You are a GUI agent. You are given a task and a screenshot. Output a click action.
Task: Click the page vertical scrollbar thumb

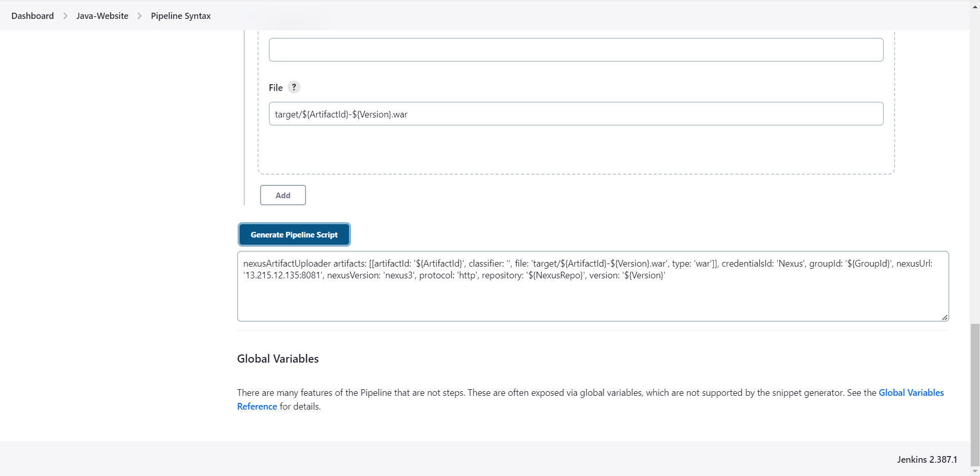[x=975, y=394]
